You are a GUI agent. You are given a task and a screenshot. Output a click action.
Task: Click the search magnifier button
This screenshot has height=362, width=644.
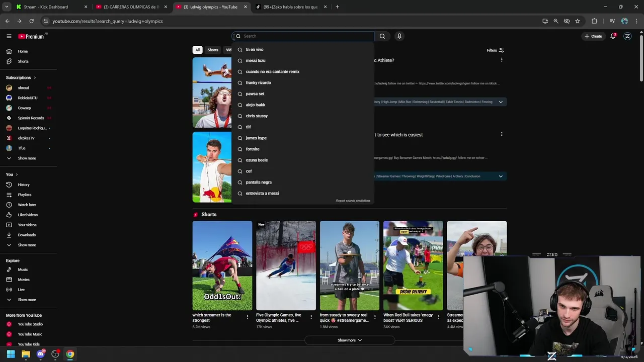tap(382, 36)
